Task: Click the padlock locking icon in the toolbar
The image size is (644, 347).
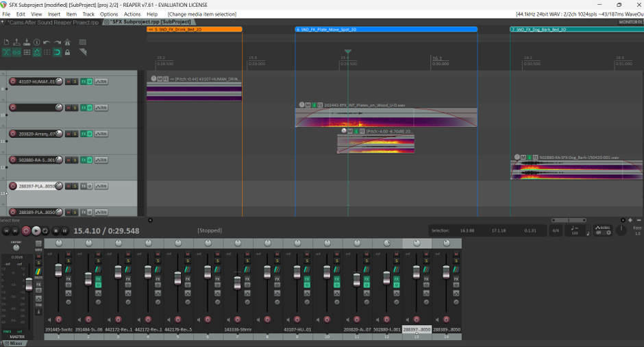Action: pos(67,52)
